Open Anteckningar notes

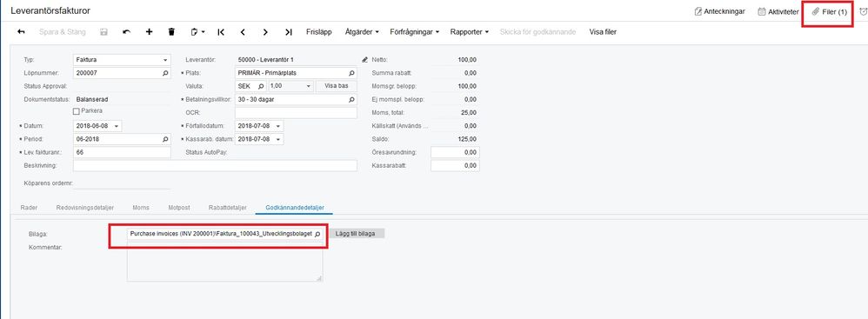719,11
